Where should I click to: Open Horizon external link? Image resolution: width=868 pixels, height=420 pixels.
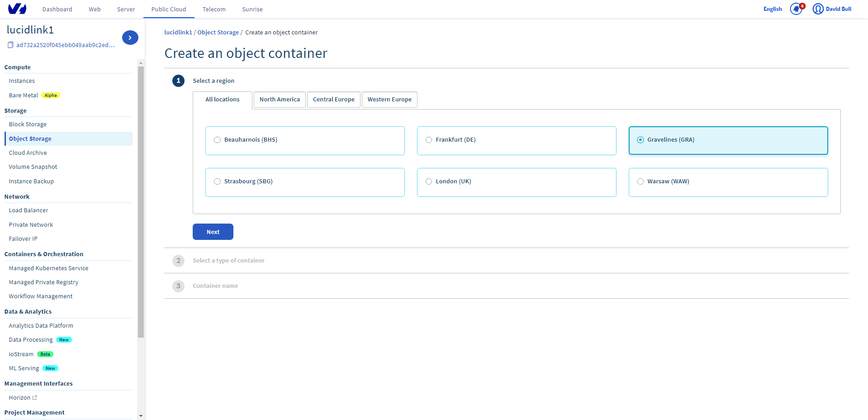pyautogui.click(x=23, y=398)
